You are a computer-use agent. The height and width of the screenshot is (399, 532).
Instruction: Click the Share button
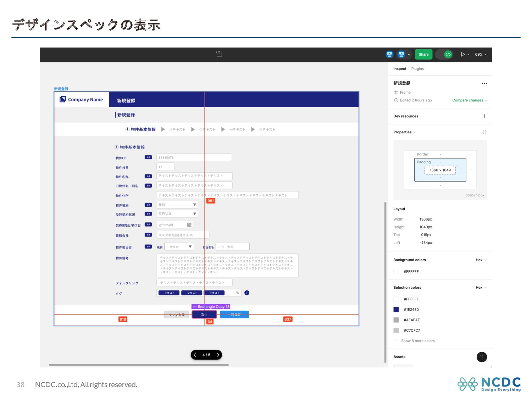point(423,54)
